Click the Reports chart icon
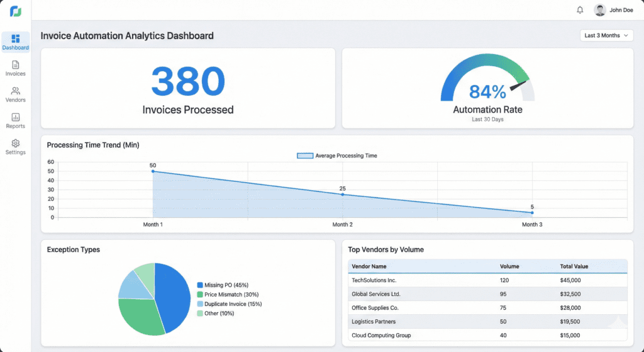Screen dimensions: 644x352 pyautogui.click(x=16, y=117)
